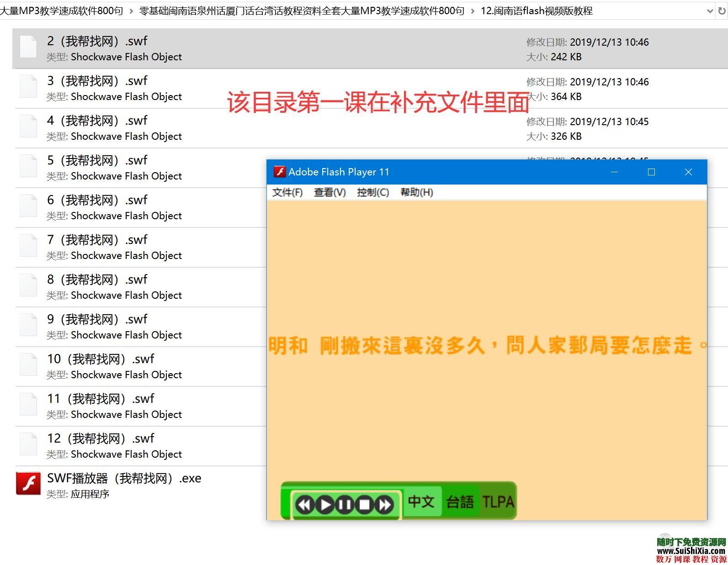The image size is (728, 565).
Task: Select the SWF播放器 exe Flash icon
Action: coord(28,483)
